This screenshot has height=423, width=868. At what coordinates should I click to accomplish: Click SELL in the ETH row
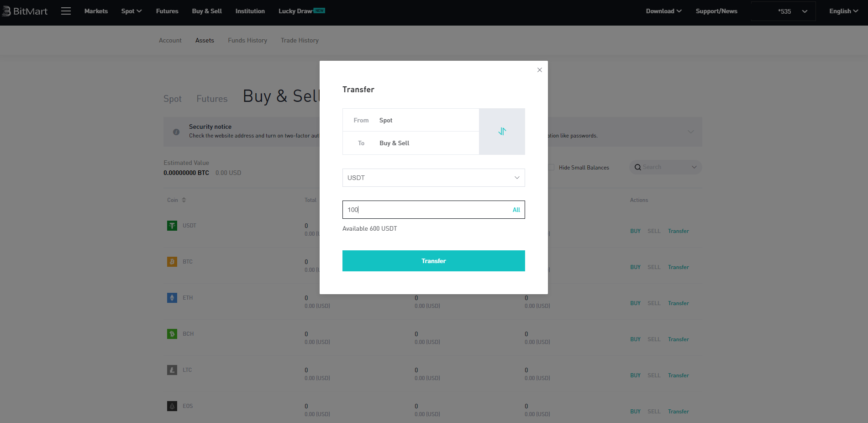[x=654, y=303]
